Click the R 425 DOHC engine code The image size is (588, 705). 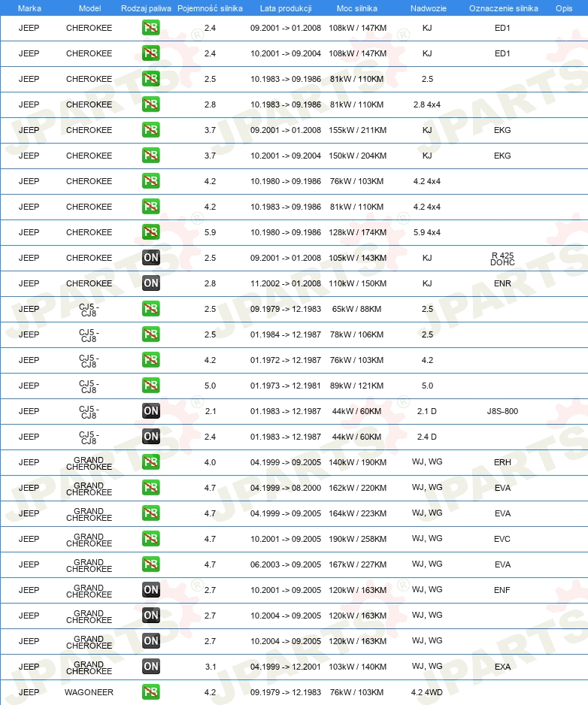[502, 259]
